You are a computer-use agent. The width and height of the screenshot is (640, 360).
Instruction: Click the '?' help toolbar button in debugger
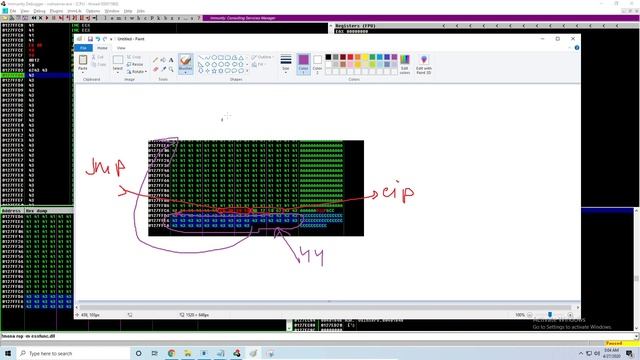pyautogui.click(x=199, y=18)
